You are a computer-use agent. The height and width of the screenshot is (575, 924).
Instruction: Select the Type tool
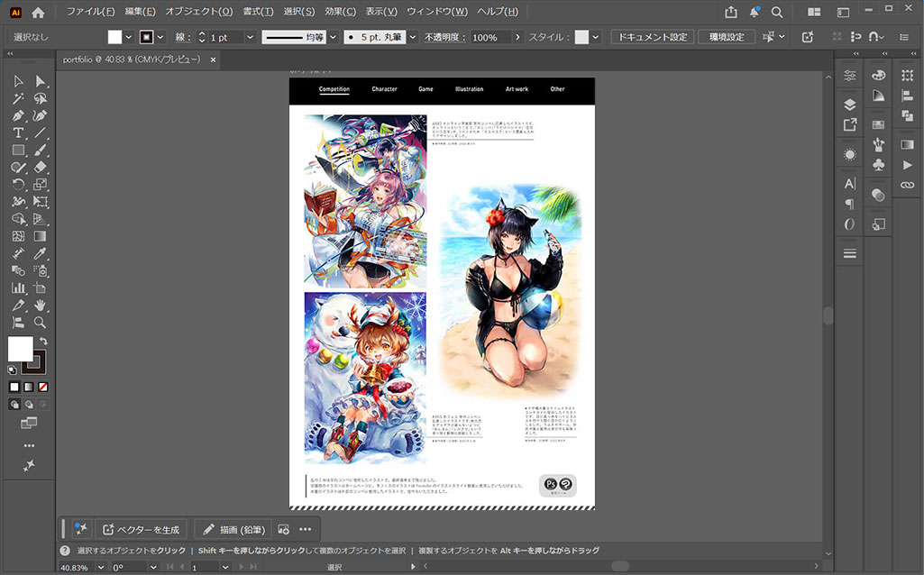[x=18, y=132]
